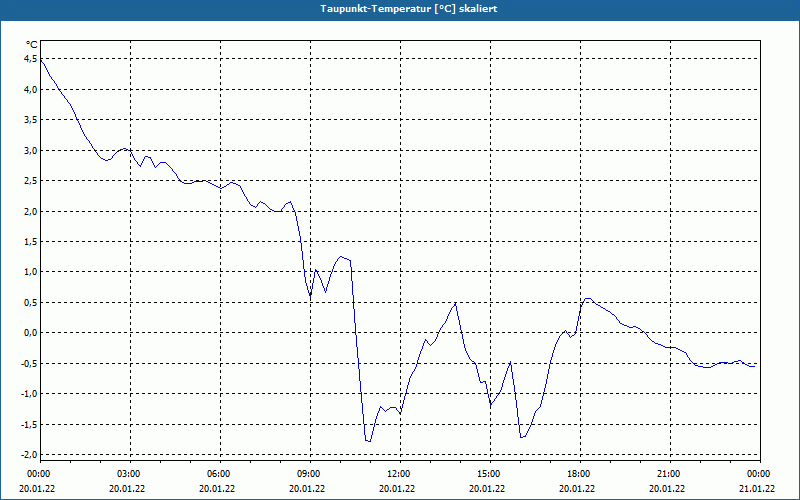Click the '06:00' time label
The width and height of the screenshot is (800, 500).
click(x=218, y=474)
